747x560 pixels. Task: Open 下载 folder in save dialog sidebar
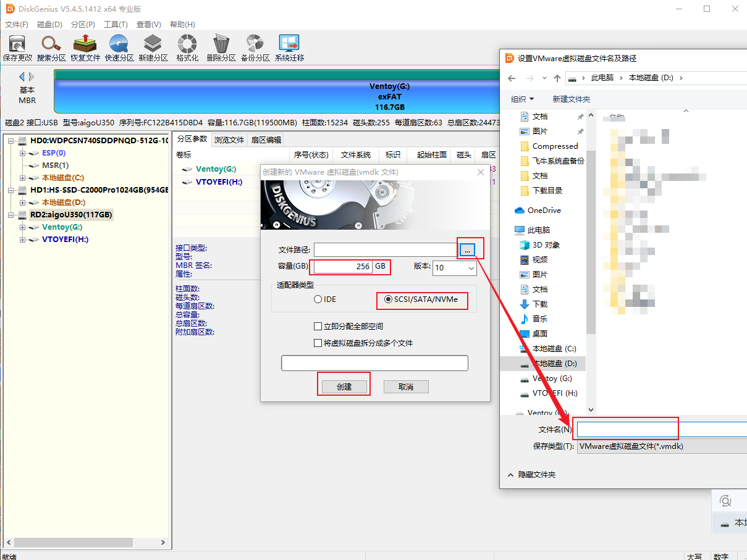click(x=534, y=304)
